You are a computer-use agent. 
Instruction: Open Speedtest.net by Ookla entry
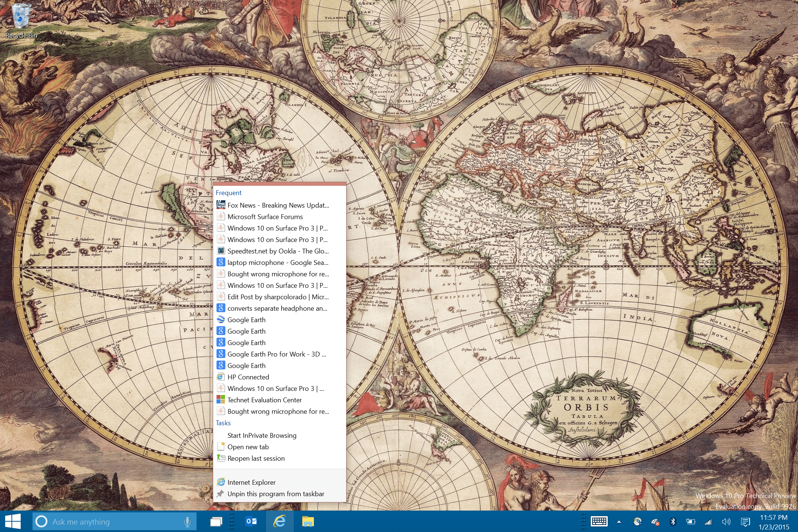tap(280, 251)
